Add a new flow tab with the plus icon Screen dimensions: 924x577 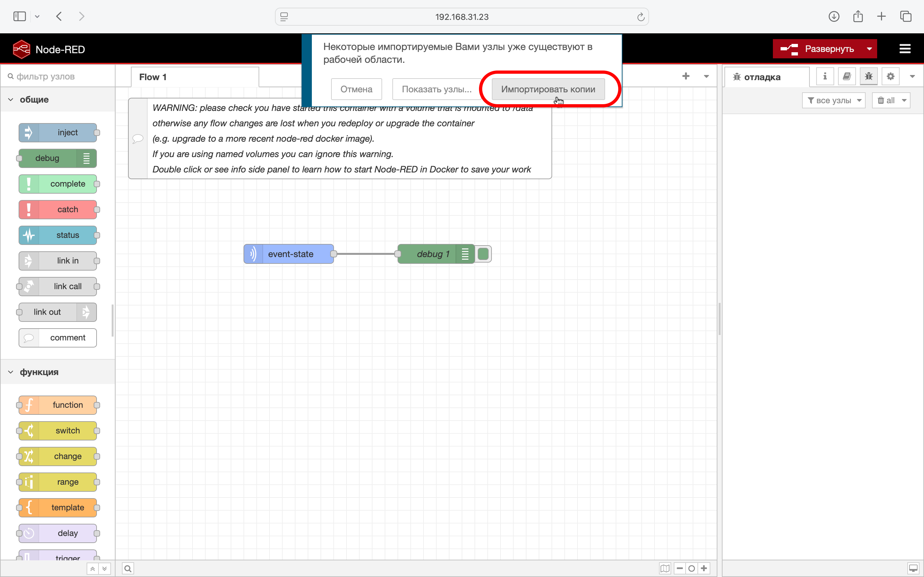pos(686,76)
